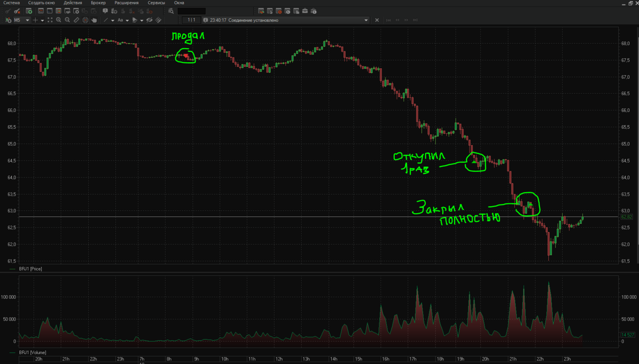Screen dimensions: 639x364
Task: Select the shapes drawing tool
Action: (135, 20)
